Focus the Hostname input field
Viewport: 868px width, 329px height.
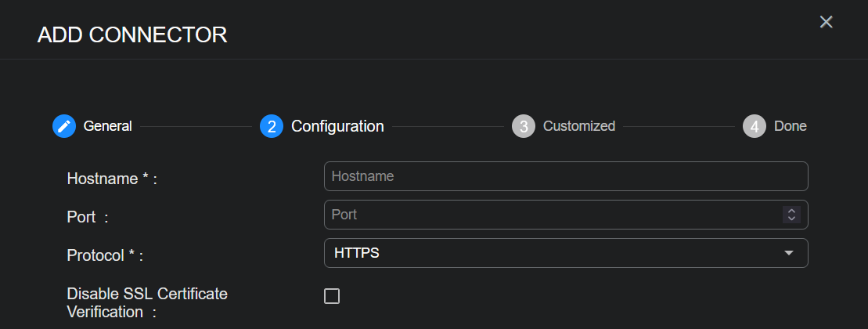[565, 176]
